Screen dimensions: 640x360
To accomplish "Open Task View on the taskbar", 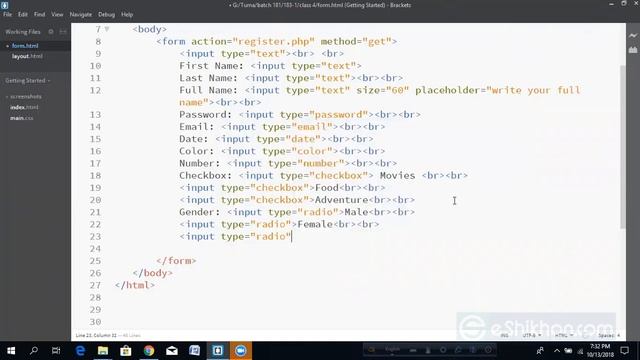I will (x=56, y=351).
